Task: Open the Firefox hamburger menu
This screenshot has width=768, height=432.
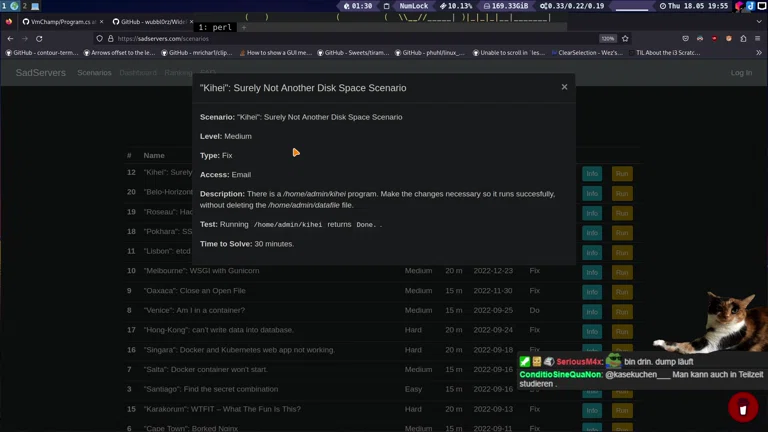Action: click(x=758, y=38)
